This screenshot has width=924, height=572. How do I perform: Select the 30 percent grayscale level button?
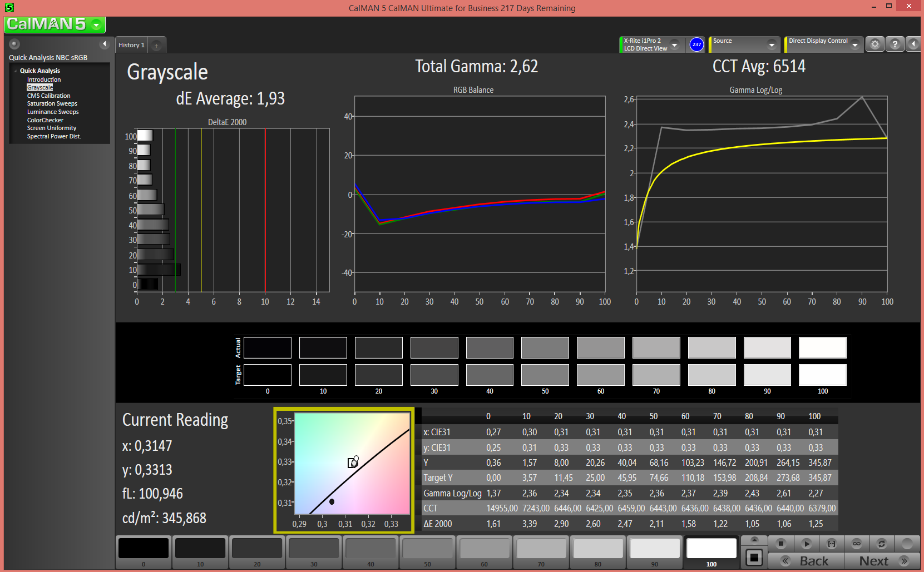click(x=314, y=552)
